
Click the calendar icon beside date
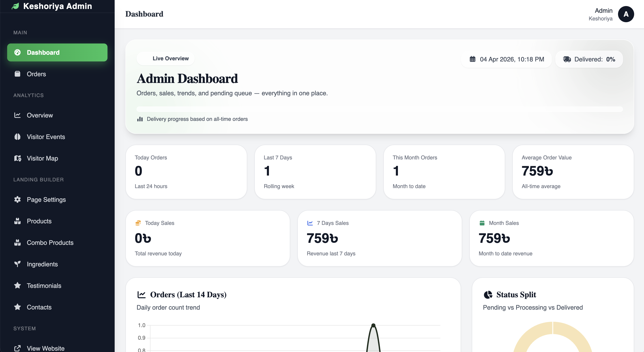[x=472, y=59]
